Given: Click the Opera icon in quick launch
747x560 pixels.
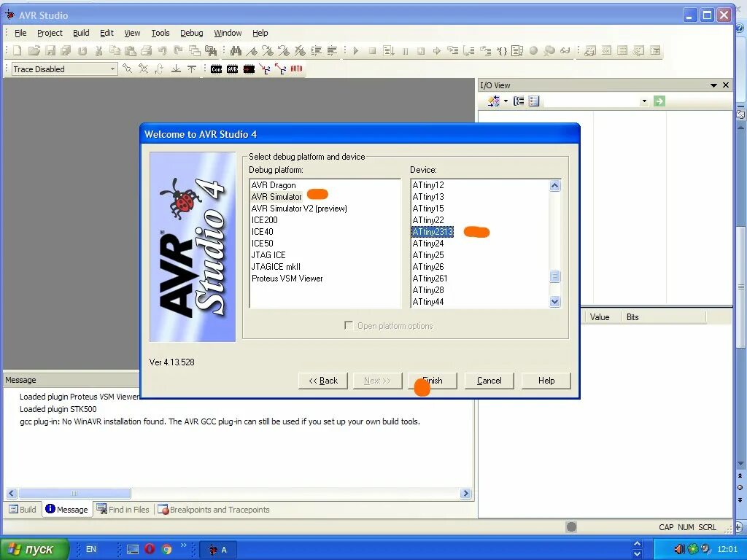Looking at the screenshot, I should pos(150,549).
